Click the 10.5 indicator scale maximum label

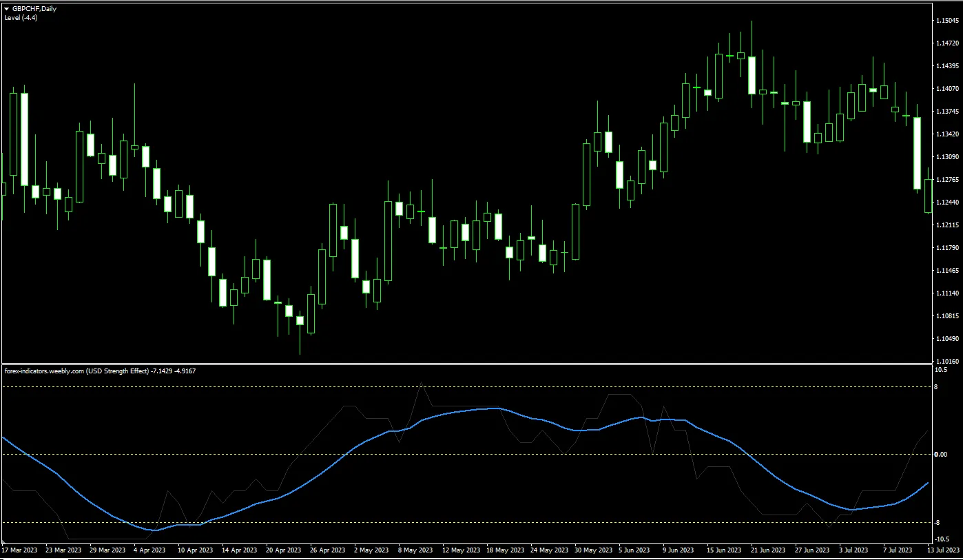click(941, 370)
